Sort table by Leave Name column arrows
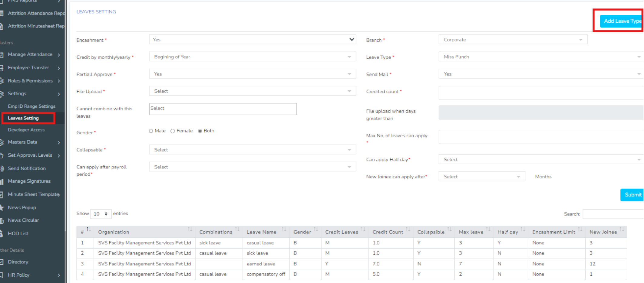The image size is (644, 283). pyautogui.click(x=284, y=229)
